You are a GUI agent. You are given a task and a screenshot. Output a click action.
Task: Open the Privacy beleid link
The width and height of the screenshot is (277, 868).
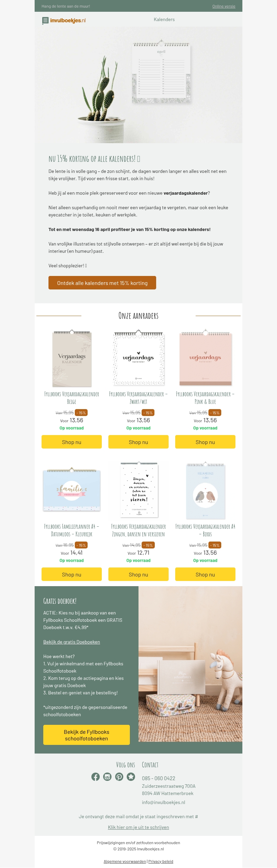[x=161, y=861]
